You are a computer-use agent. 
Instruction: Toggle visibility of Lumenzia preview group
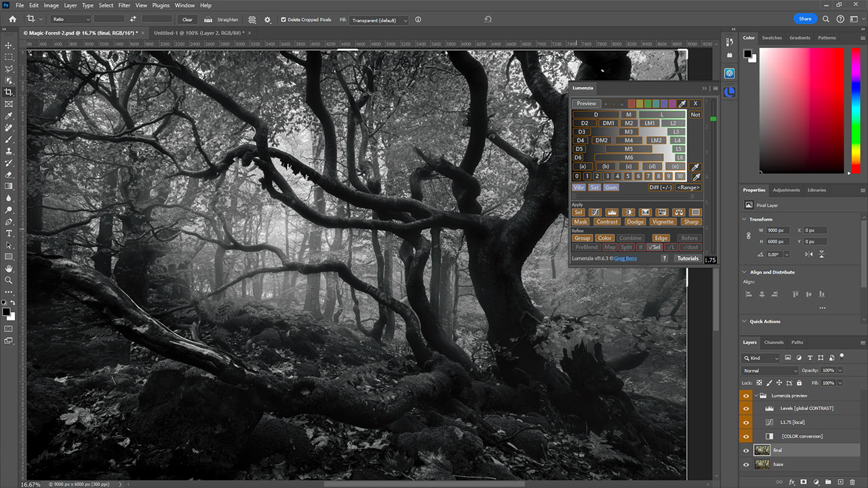point(746,395)
